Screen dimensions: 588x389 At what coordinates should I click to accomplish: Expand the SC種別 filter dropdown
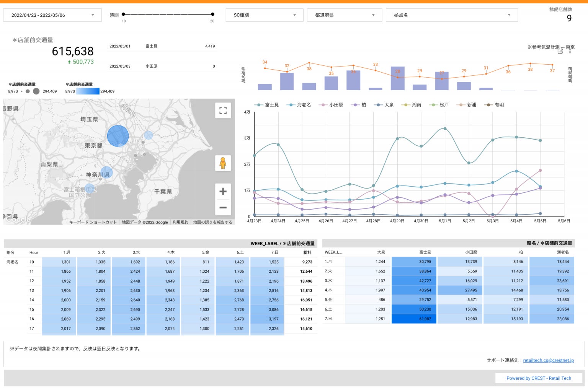265,15
